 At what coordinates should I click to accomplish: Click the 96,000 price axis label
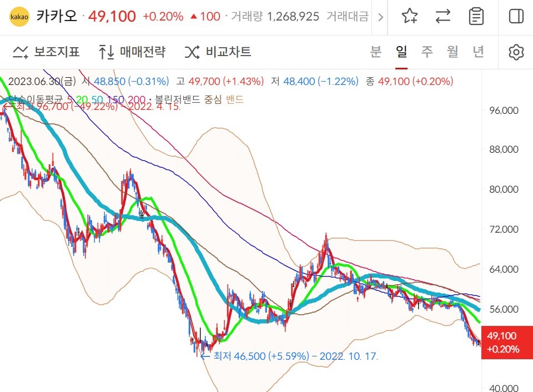pos(504,110)
